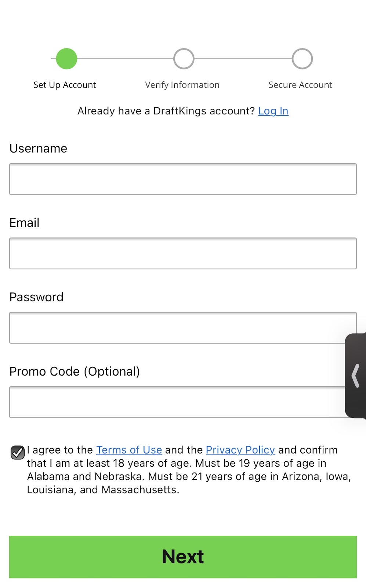Expand the dark side panel chevron
The image size is (366, 588).
[x=355, y=376]
